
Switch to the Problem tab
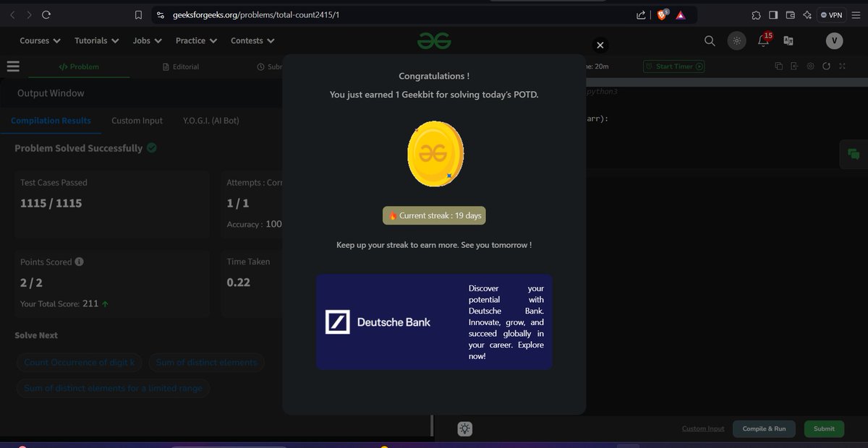coord(79,66)
